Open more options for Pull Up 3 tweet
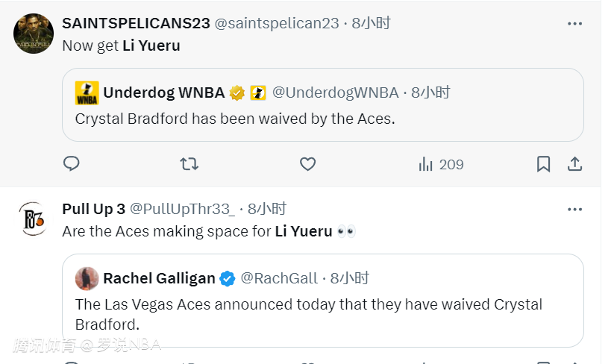Viewport: 614px width, 364px height. [x=574, y=210]
